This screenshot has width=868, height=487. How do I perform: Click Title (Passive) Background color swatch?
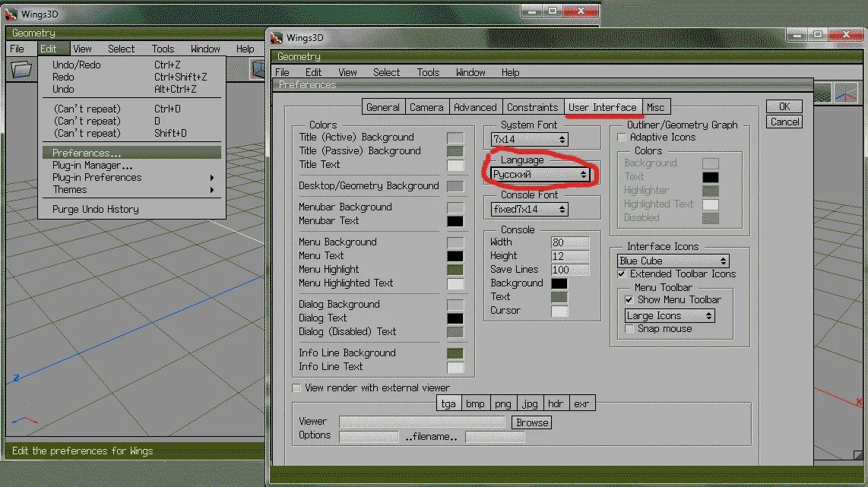[x=455, y=151]
